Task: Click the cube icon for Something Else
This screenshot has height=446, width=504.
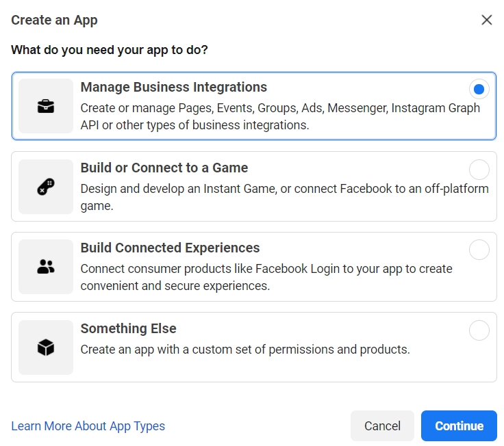Action: click(46, 347)
